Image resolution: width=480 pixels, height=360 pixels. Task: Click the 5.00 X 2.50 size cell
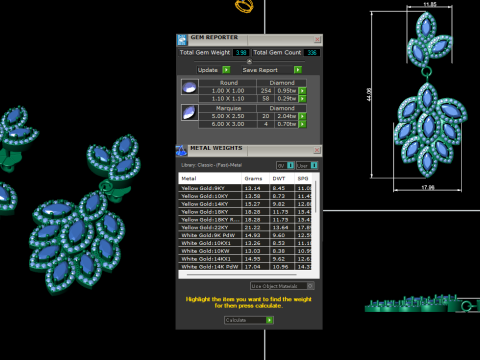pyautogui.click(x=228, y=116)
